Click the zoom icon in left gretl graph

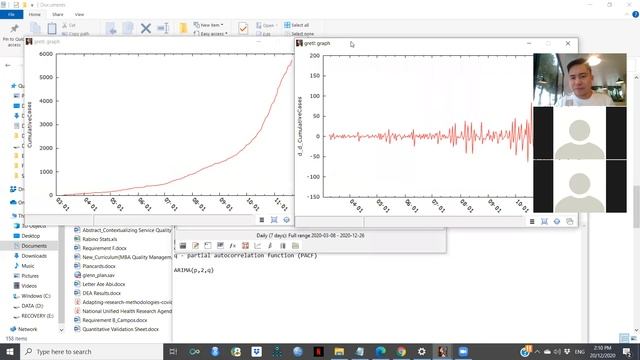(274, 220)
